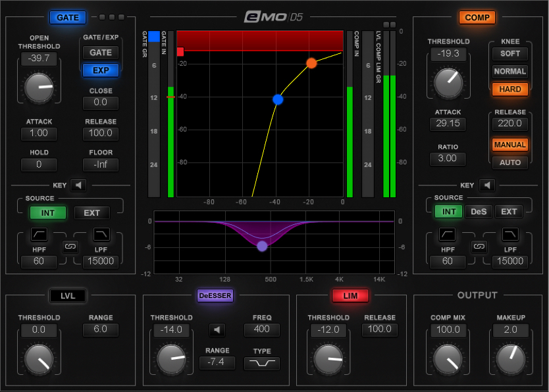Click the Comp threshold knob

click(448, 84)
